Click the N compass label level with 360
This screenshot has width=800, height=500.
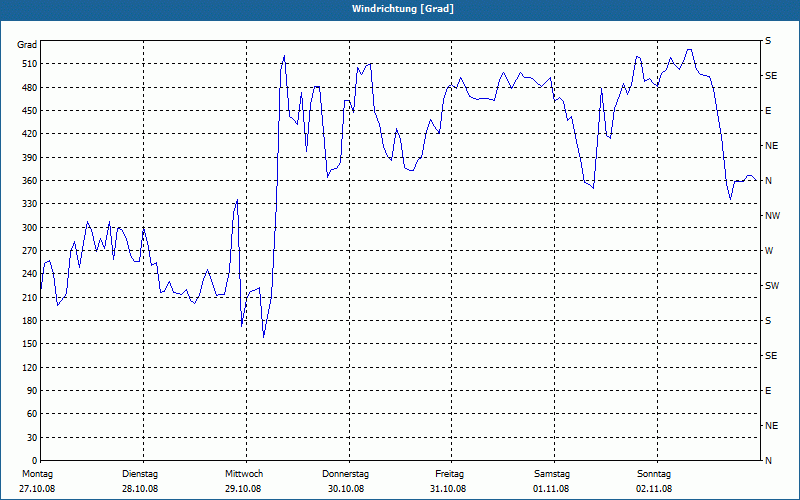tap(768, 181)
